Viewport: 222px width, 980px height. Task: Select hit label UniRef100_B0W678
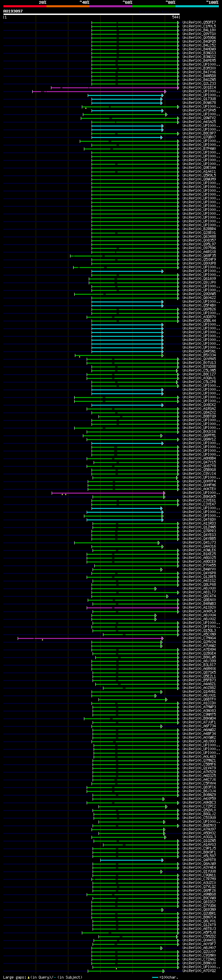[x=199, y=103]
